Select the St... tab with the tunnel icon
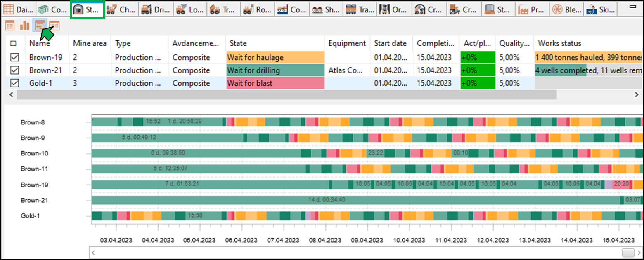 click(87, 9)
